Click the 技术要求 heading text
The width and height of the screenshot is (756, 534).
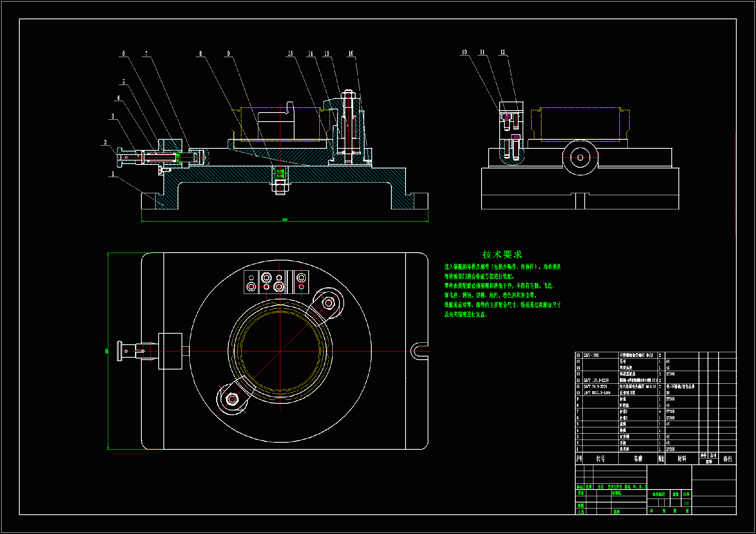pyautogui.click(x=502, y=255)
